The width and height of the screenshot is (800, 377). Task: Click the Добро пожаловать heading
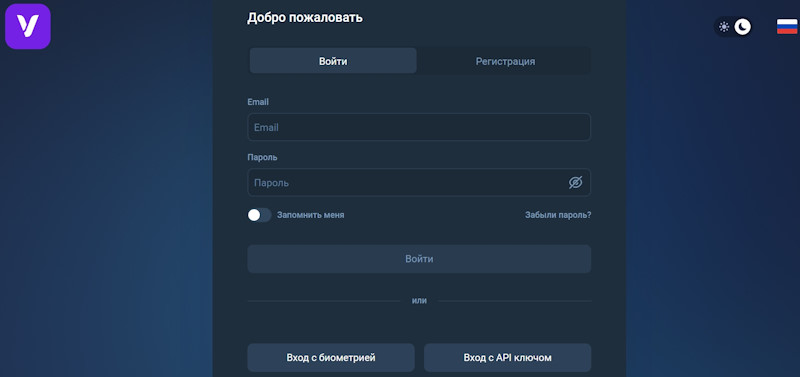[x=305, y=18]
